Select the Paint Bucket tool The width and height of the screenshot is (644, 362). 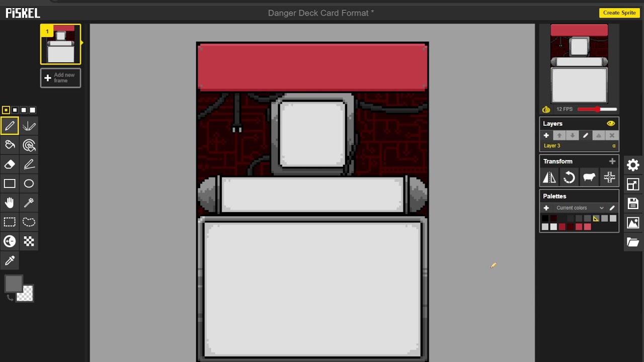point(10,145)
